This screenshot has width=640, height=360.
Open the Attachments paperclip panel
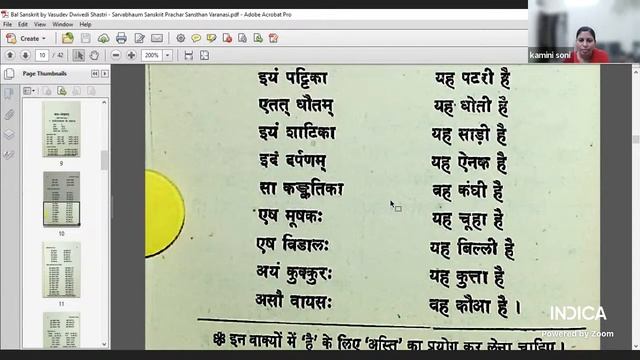9,115
